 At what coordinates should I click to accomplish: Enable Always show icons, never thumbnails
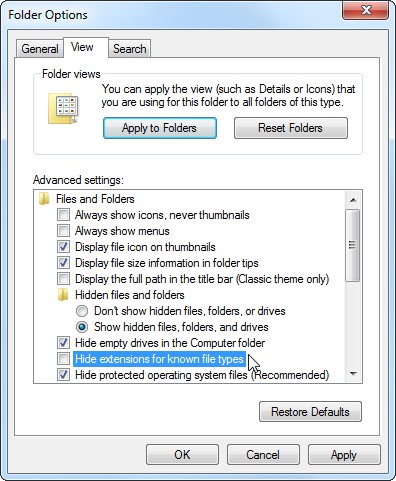(x=63, y=215)
